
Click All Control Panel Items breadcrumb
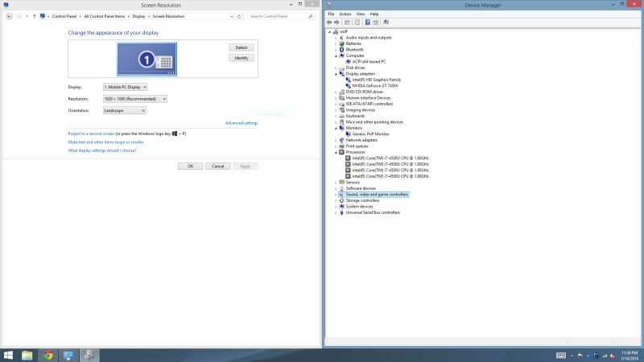click(x=105, y=16)
